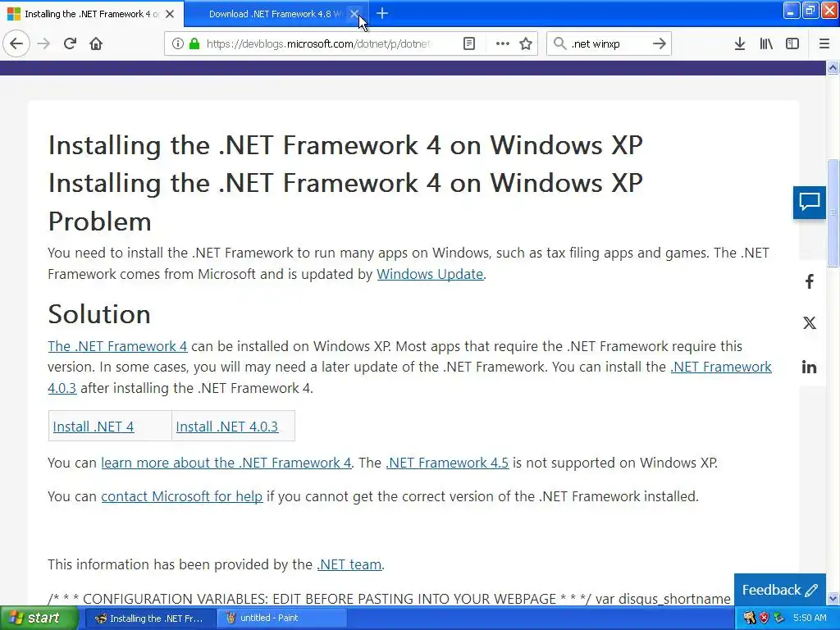Click Install .NET 4.0.3 link

click(x=227, y=427)
